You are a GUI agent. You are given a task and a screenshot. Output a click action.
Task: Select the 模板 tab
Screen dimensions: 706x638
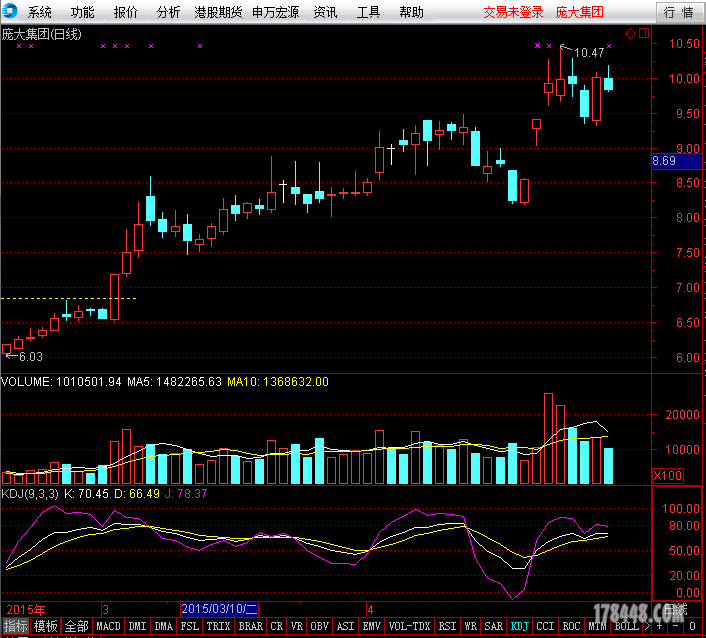click(x=46, y=626)
